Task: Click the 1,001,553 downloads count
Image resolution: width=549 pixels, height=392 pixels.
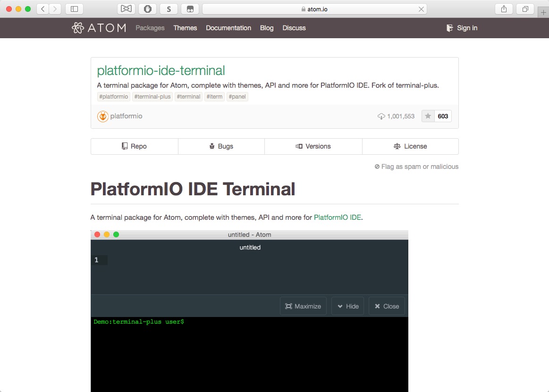Action: coord(401,116)
